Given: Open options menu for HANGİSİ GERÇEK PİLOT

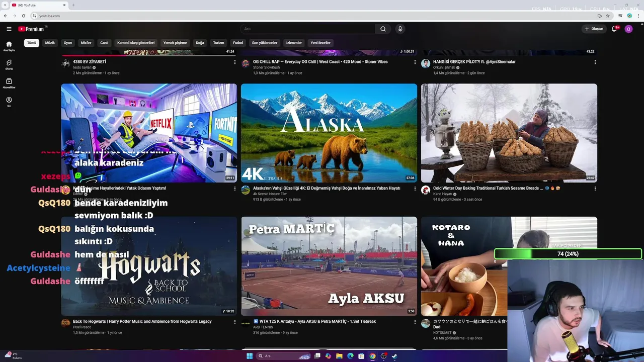Looking at the screenshot, I should point(595,62).
